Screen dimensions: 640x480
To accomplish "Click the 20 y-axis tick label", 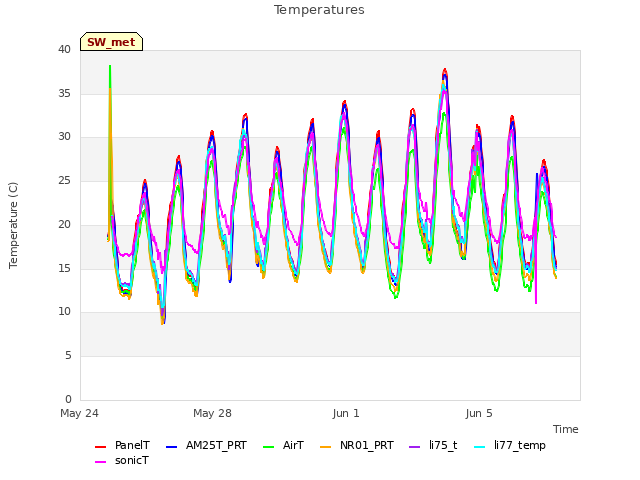I will (64, 224).
